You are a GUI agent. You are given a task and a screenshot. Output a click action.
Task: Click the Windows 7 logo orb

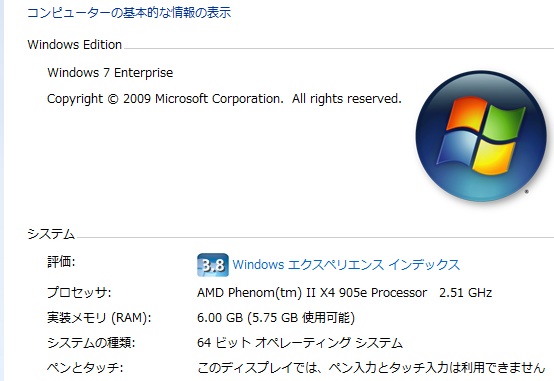pyautogui.click(x=481, y=136)
